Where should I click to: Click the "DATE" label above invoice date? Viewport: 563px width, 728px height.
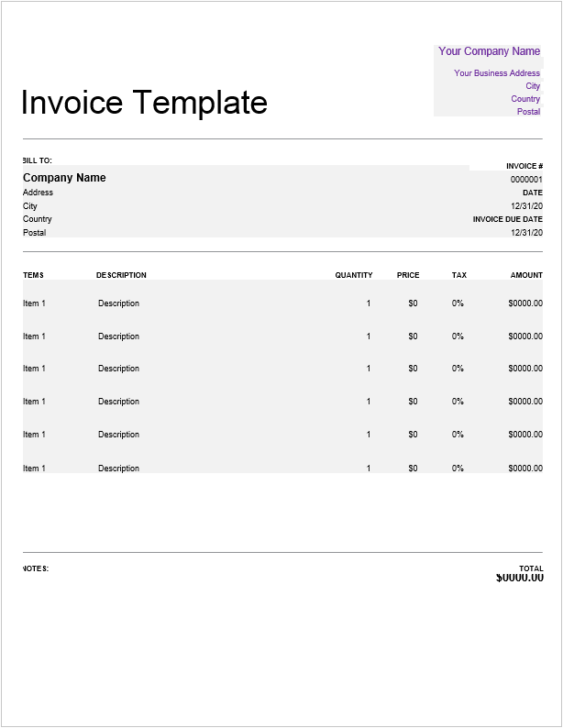point(533,193)
